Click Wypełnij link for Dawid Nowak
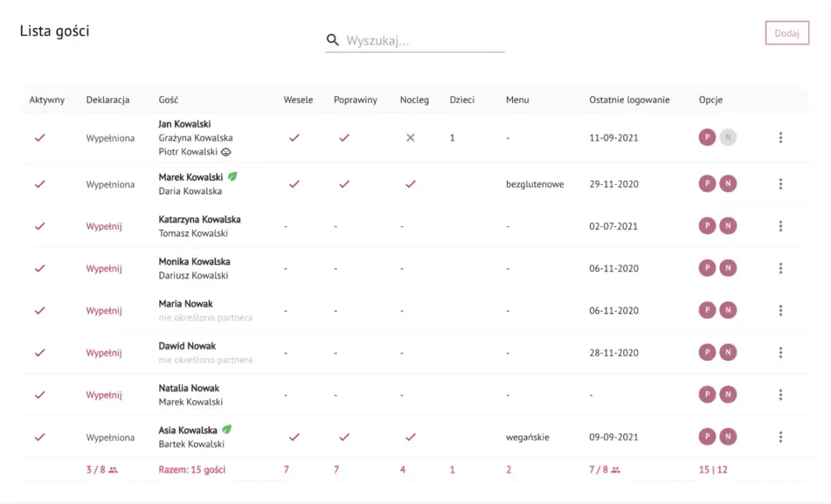 click(104, 353)
